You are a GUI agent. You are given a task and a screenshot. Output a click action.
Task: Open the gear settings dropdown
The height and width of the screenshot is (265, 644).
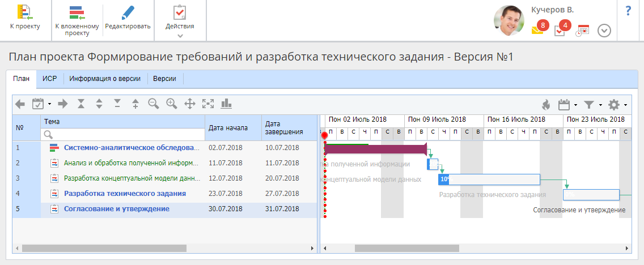[616, 104]
